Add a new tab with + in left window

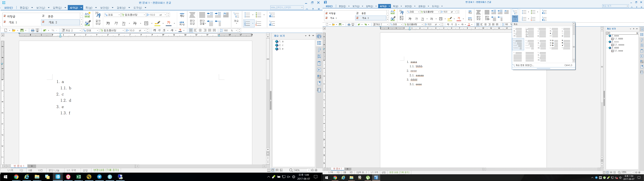[32, 166]
